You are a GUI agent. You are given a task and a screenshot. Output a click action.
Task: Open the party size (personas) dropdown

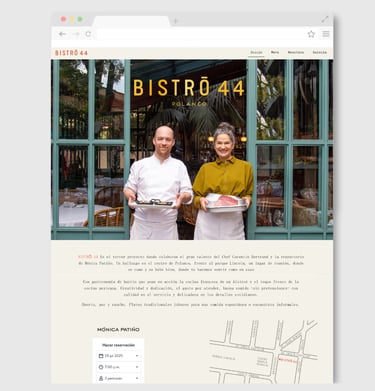[x=118, y=378]
